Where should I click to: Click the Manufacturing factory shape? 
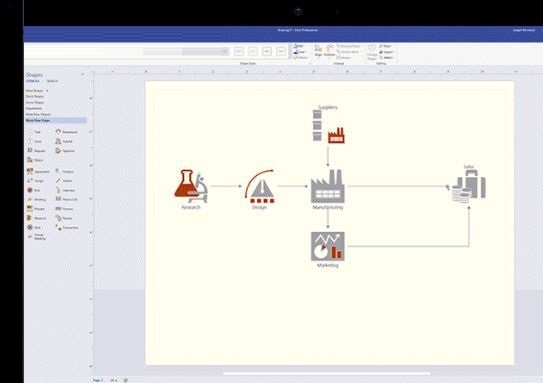coord(328,186)
